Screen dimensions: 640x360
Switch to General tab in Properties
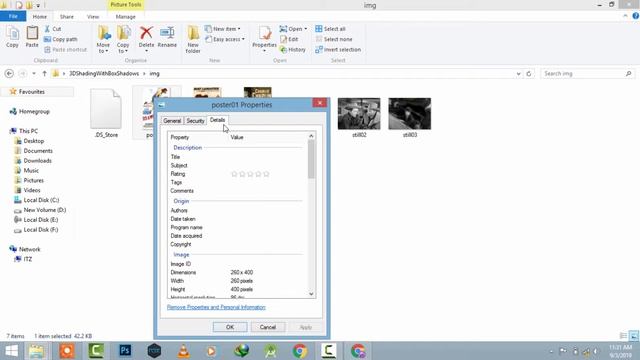pos(172,121)
